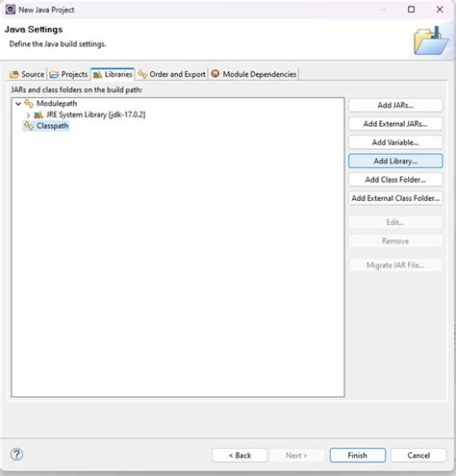
Task: Click the Finish button
Action: tap(358, 455)
